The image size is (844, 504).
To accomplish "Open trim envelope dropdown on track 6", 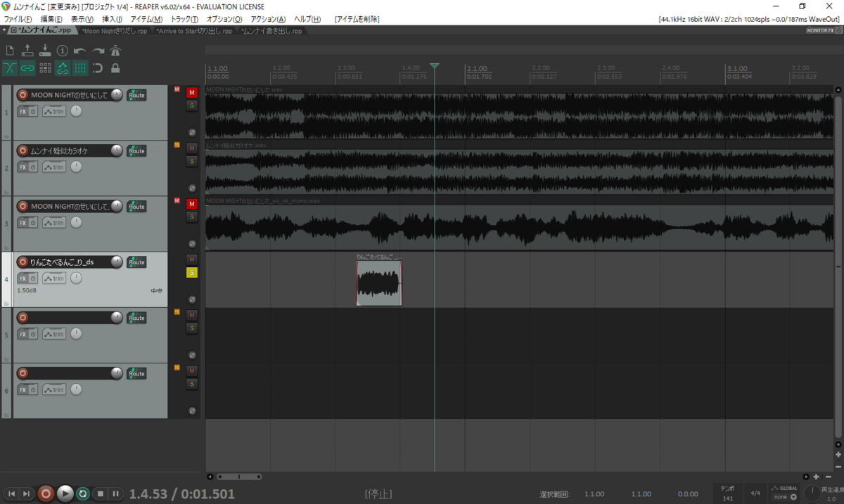I will (54, 389).
